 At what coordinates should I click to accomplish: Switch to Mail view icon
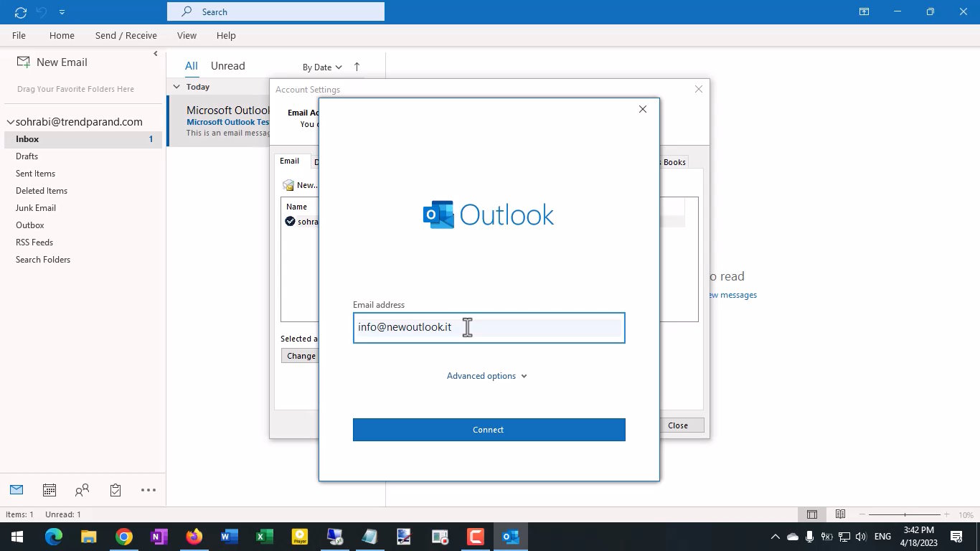pos(17,490)
